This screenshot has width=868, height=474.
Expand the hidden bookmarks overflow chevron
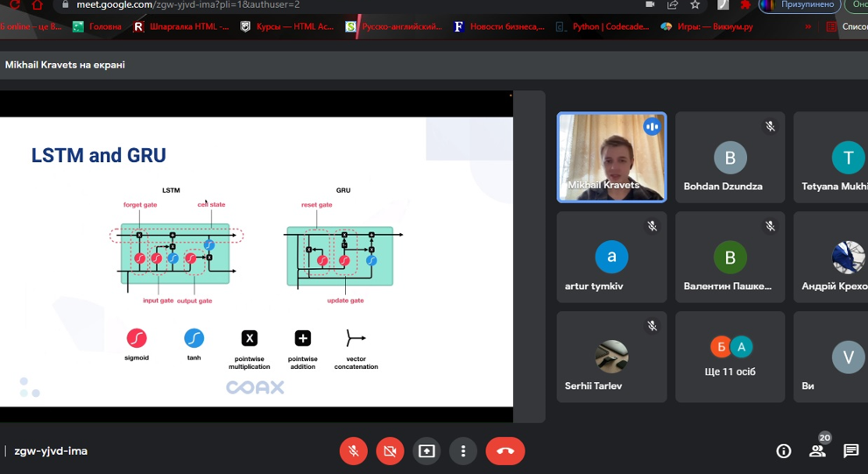coord(808,27)
